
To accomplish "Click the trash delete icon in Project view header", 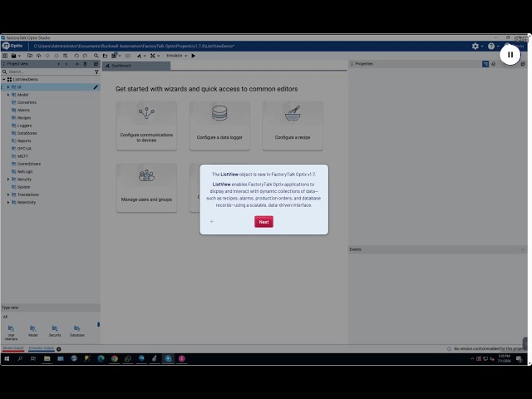I will (x=85, y=64).
